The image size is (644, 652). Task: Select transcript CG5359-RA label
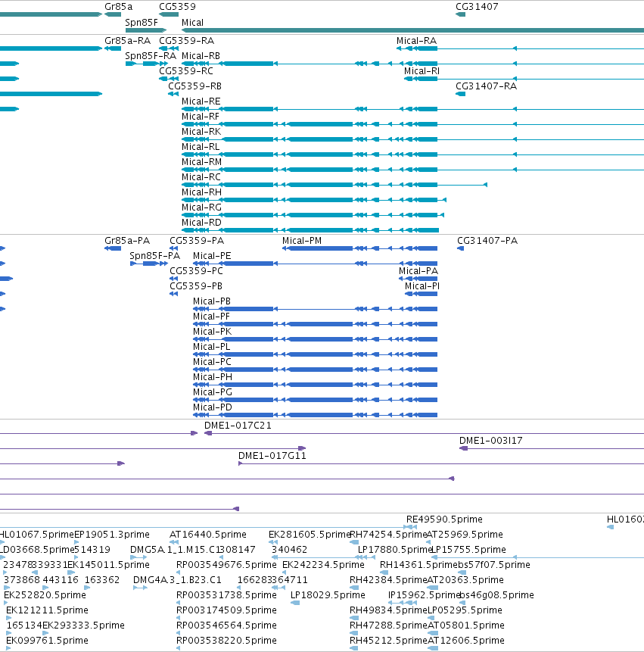pos(187,41)
